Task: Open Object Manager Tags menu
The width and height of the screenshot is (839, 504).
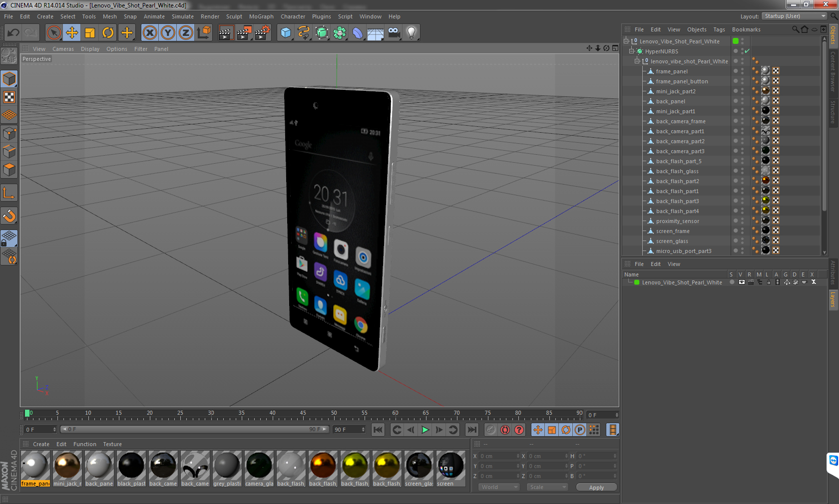Action: pyautogui.click(x=719, y=29)
